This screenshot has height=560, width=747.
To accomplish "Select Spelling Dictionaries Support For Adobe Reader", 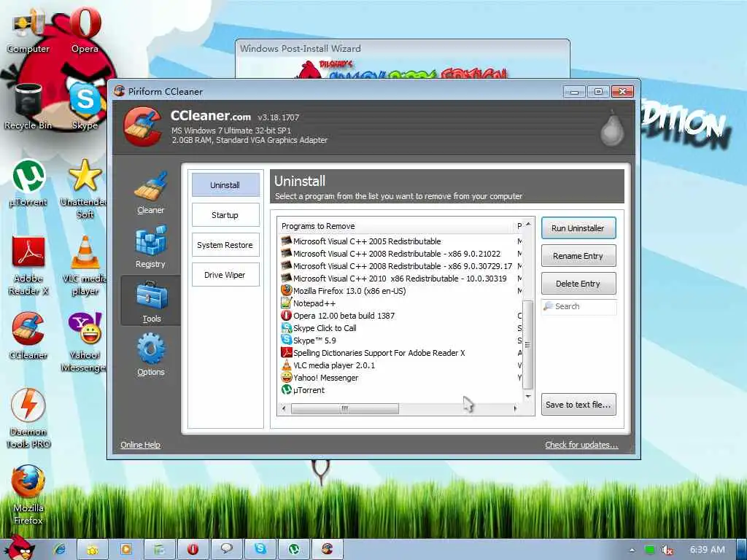I will point(400,353).
